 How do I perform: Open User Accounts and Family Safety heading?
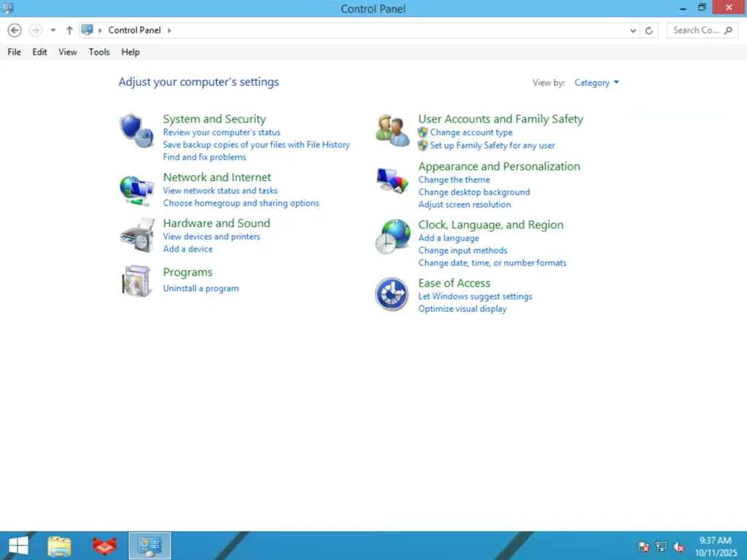[x=500, y=119]
